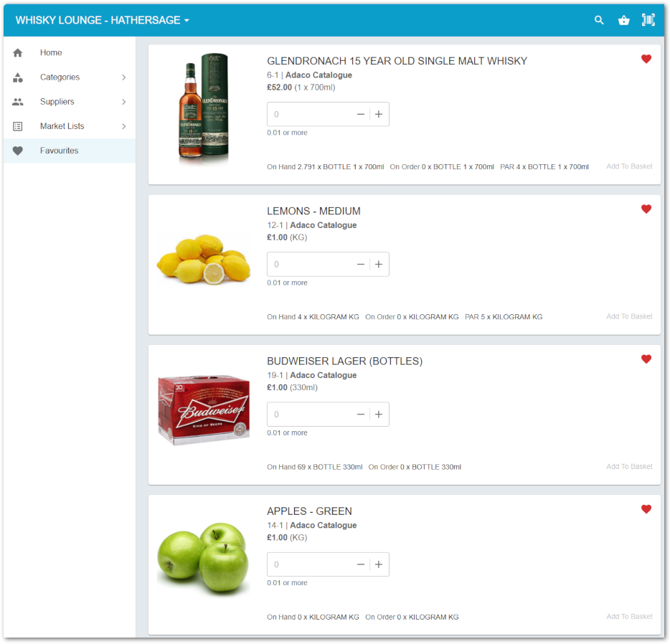This screenshot has width=670, height=644.
Task: Click the Suppliers people icon
Action: tap(18, 102)
